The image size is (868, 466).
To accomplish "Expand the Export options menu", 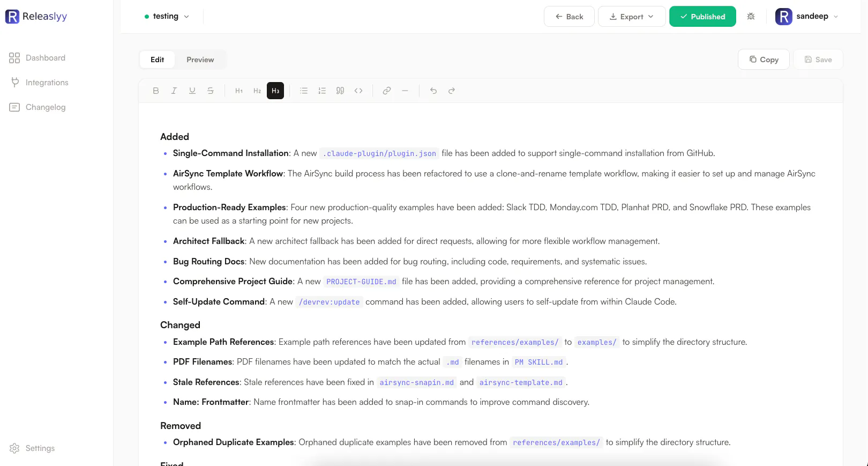I will point(632,17).
